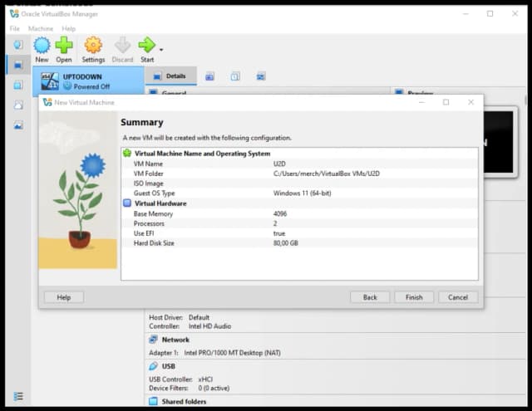Click the Use EFI value true

[279, 233]
